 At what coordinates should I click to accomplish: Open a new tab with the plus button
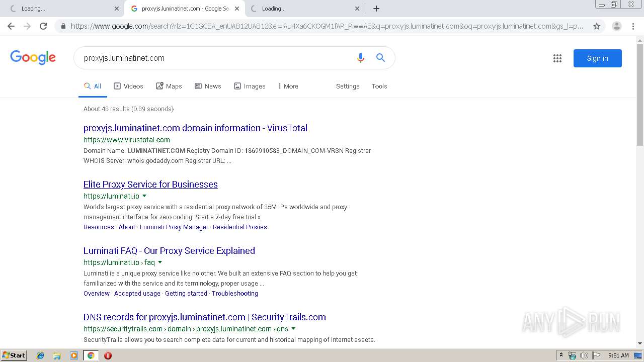pyautogui.click(x=376, y=9)
